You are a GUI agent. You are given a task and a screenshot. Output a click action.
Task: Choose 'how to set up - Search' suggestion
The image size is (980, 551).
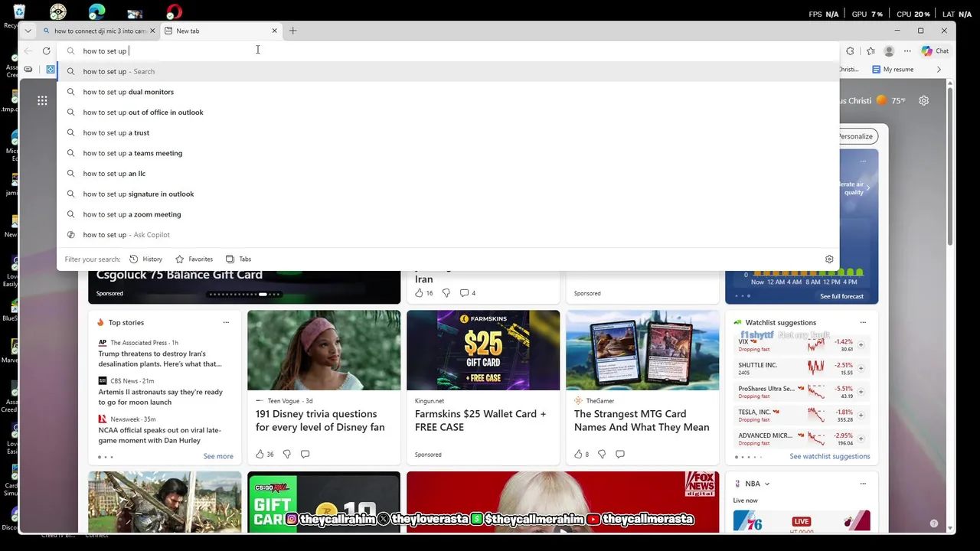tap(448, 71)
